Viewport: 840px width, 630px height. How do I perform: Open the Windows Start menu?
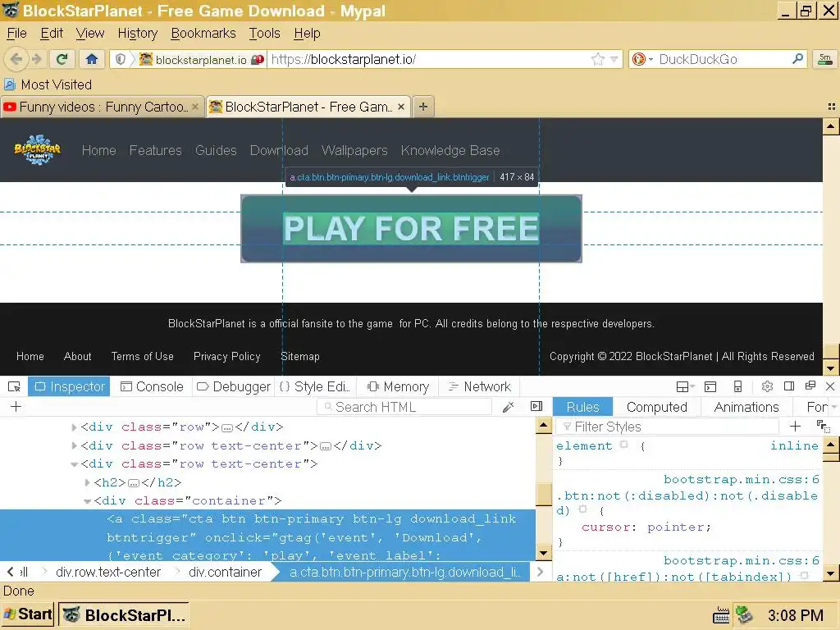(28, 614)
